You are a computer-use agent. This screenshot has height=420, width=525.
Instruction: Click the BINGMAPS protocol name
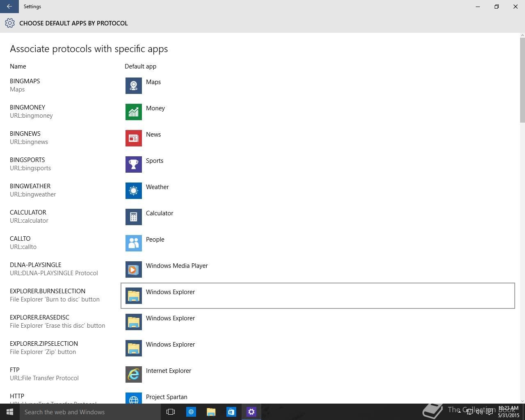[x=25, y=81]
